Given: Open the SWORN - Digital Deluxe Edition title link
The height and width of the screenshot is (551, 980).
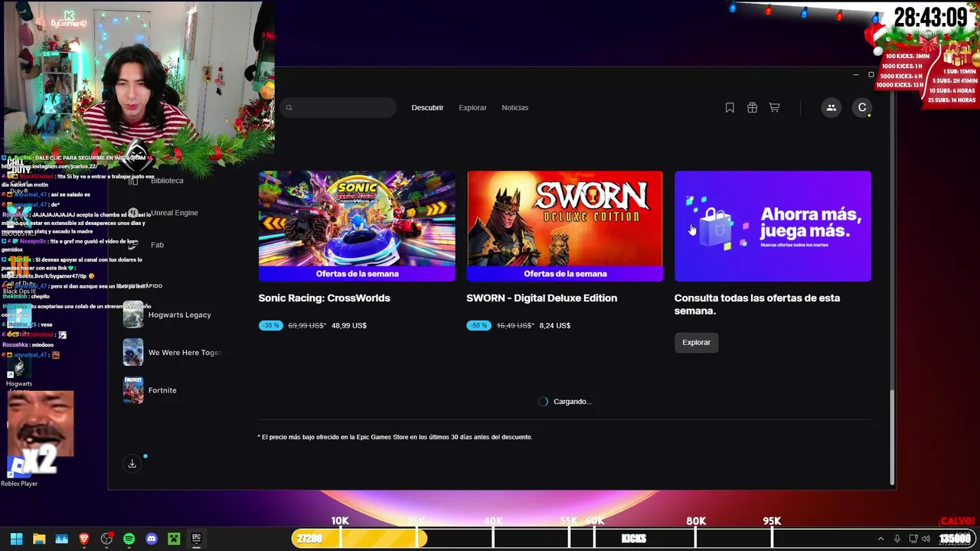Looking at the screenshot, I should click(x=541, y=298).
